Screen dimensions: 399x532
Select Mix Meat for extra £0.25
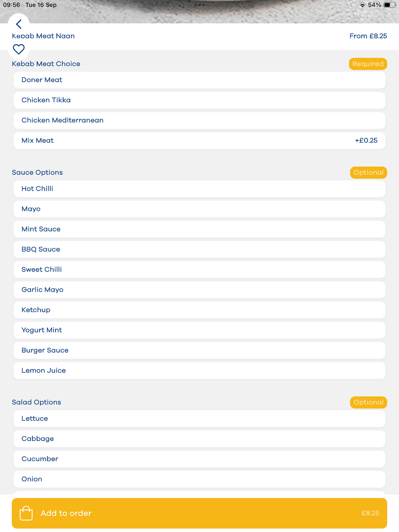coord(199,141)
